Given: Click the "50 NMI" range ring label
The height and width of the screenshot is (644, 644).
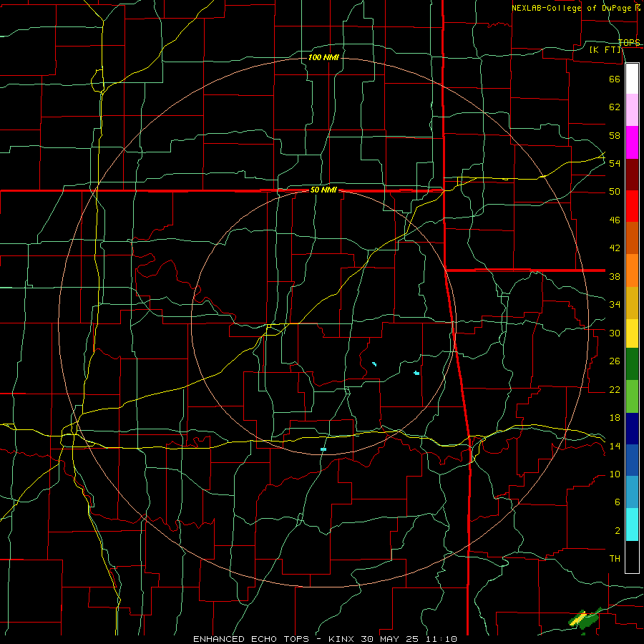Looking at the screenshot, I should point(323,190).
